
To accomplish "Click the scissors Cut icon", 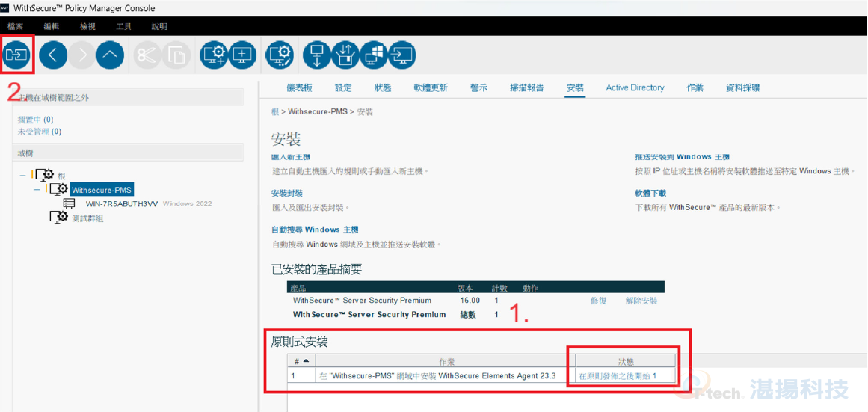I will [x=147, y=55].
